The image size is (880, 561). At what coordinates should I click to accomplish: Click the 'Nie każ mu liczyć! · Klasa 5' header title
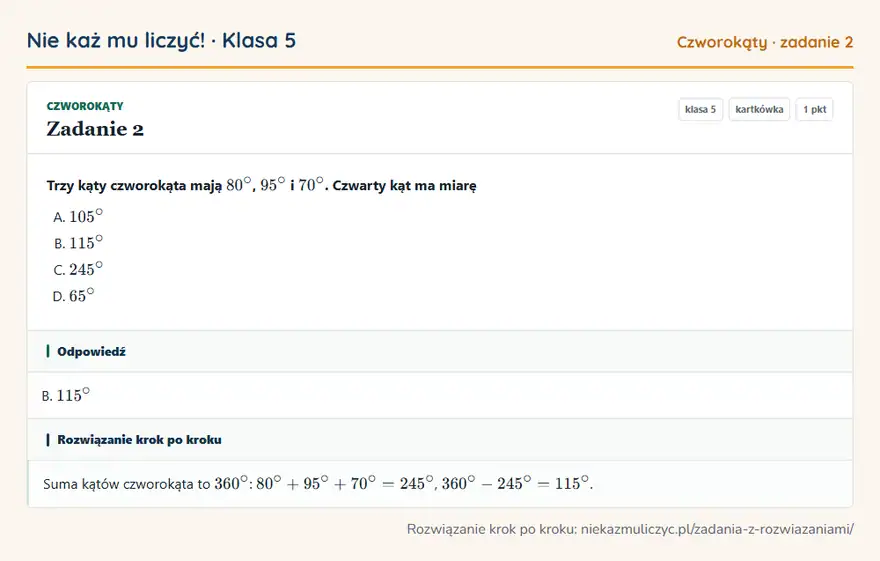[x=161, y=41]
